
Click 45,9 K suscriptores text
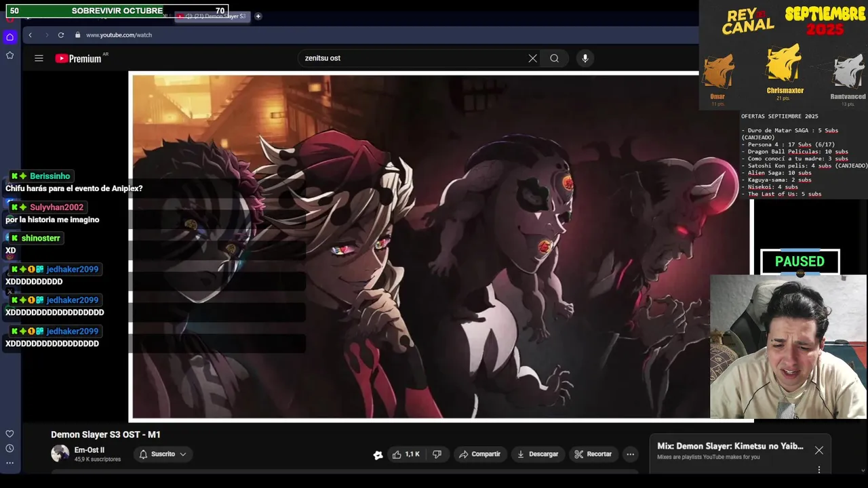98,460
